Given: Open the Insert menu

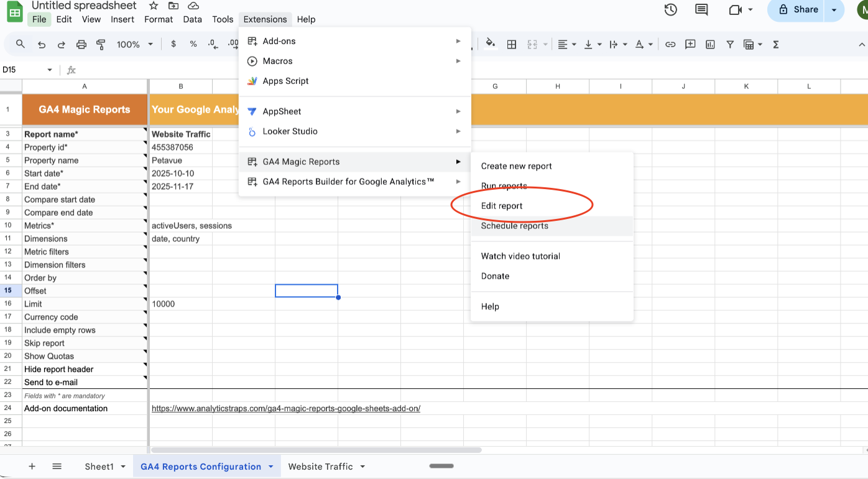Looking at the screenshot, I should pos(122,19).
